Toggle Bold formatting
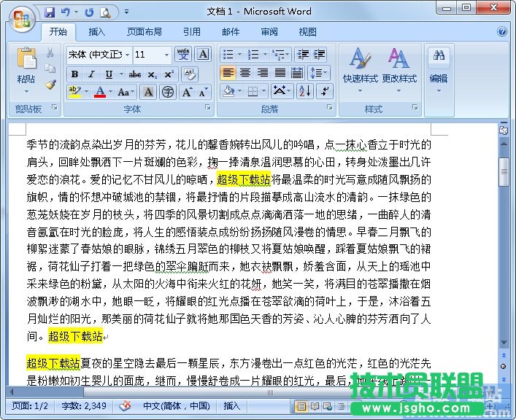This screenshot has height=420, width=516. pyautogui.click(x=74, y=74)
